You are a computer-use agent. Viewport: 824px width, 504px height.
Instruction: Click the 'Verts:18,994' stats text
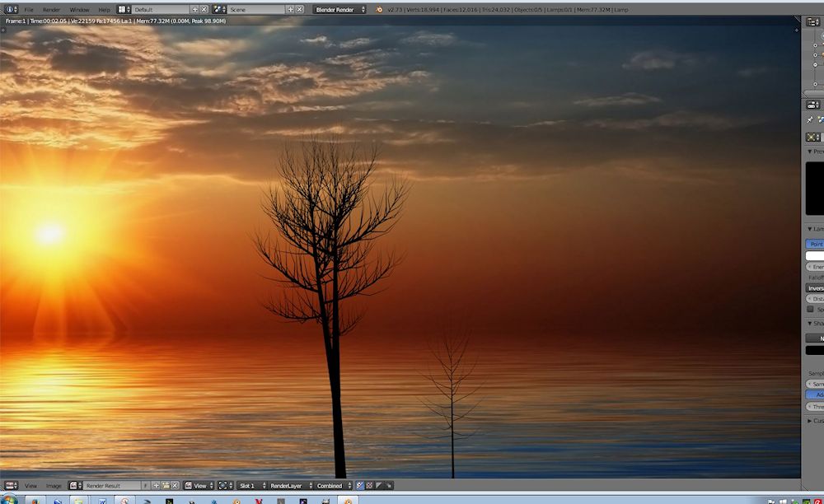tap(421, 9)
